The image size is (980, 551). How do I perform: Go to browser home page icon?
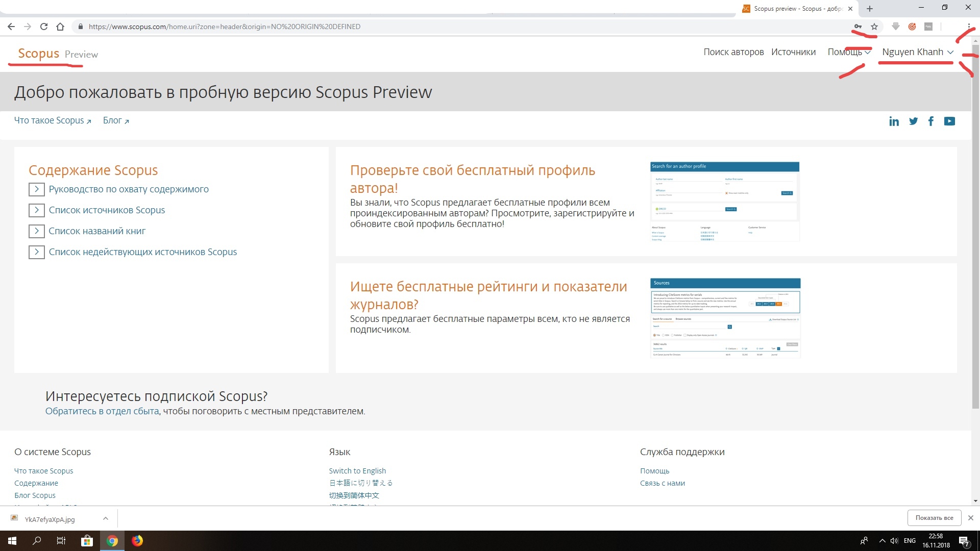point(60,27)
